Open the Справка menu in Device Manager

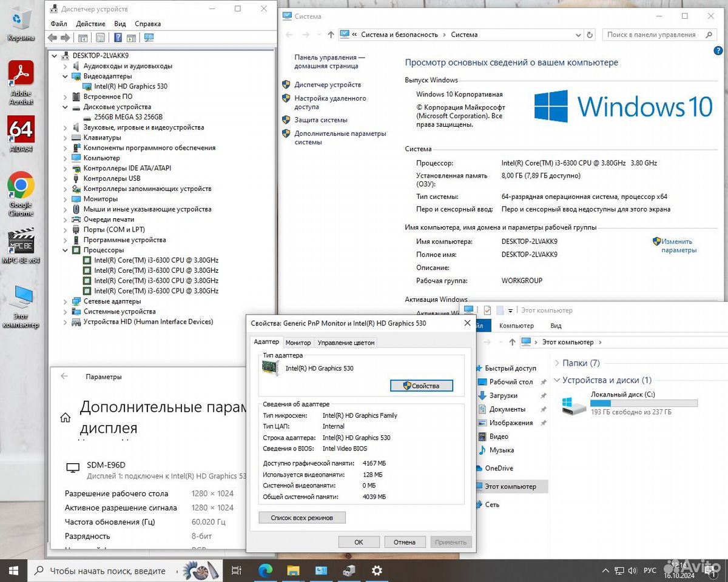tap(147, 24)
